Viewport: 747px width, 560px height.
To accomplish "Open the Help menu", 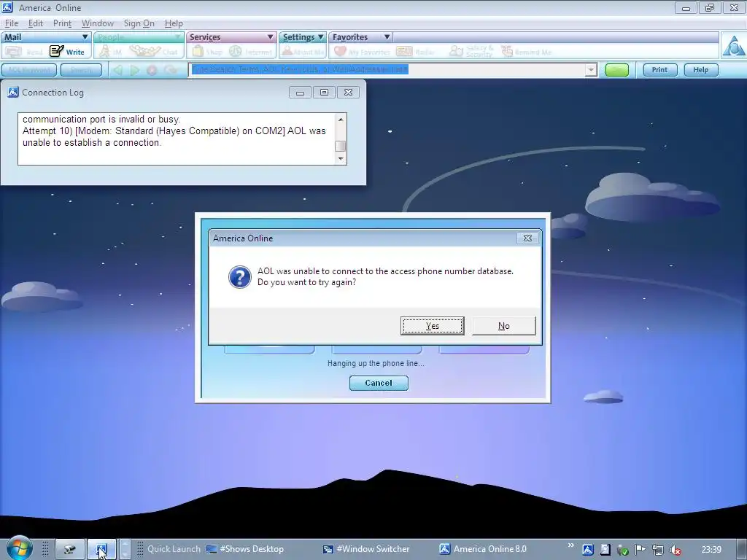I will pyautogui.click(x=174, y=23).
